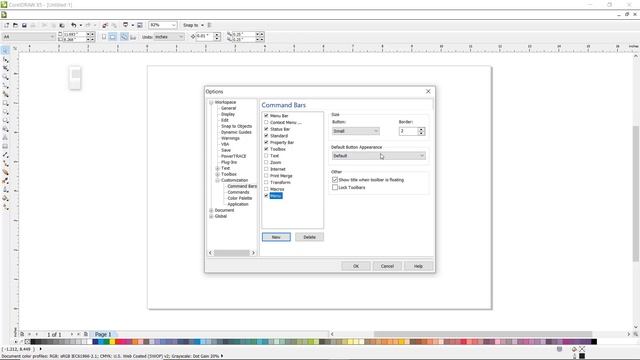The height and width of the screenshot is (360, 640).
Task: Toggle Show title when toolbar is floating
Action: point(335,180)
